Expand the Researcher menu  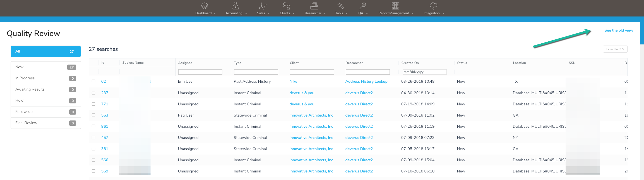pyautogui.click(x=315, y=13)
